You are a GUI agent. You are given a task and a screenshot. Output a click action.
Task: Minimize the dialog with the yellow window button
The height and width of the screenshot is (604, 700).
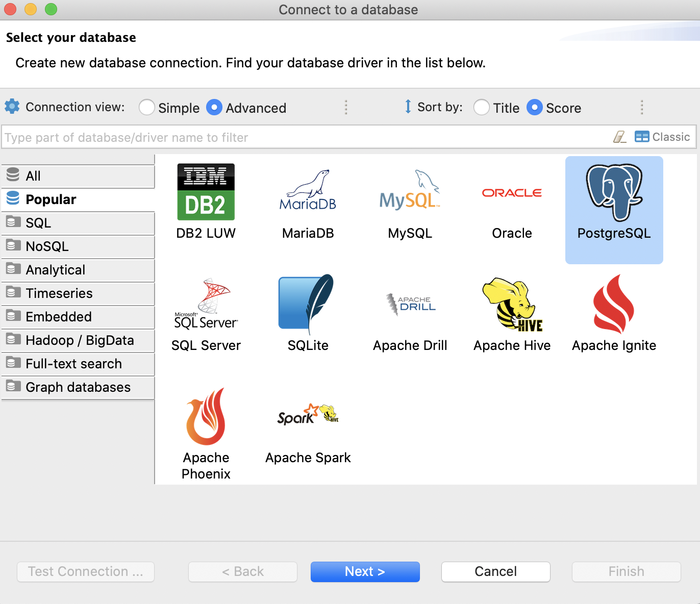(x=31, y=9)
